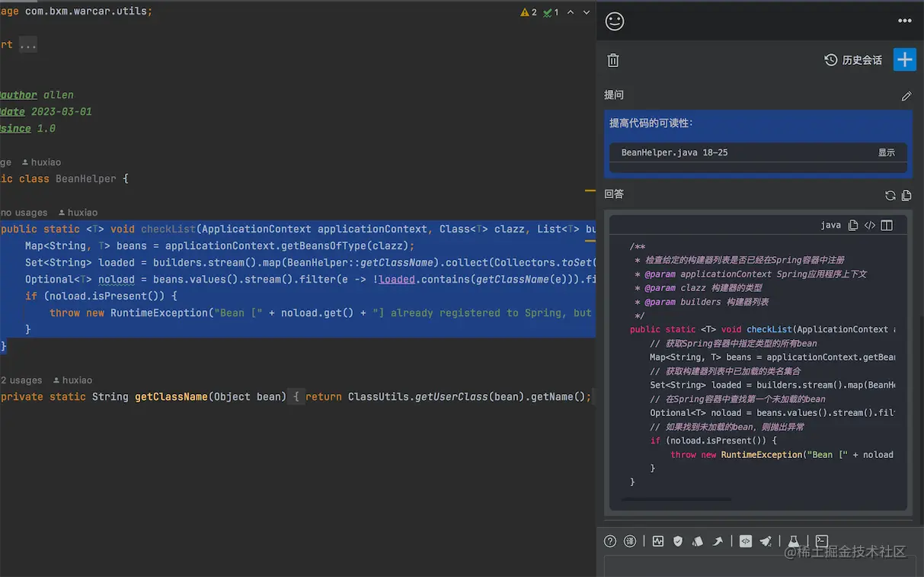924x577 pixels.
Task: Click the 提问 section label
Action: [614, 95]
